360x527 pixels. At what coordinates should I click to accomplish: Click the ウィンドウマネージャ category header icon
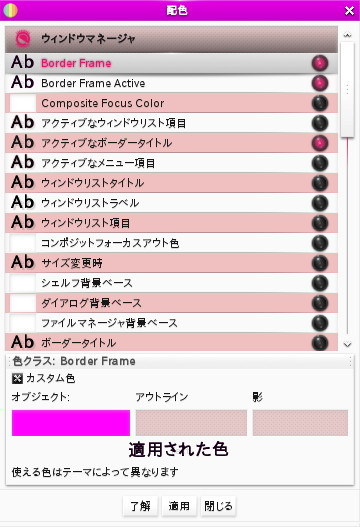point(23,39)
